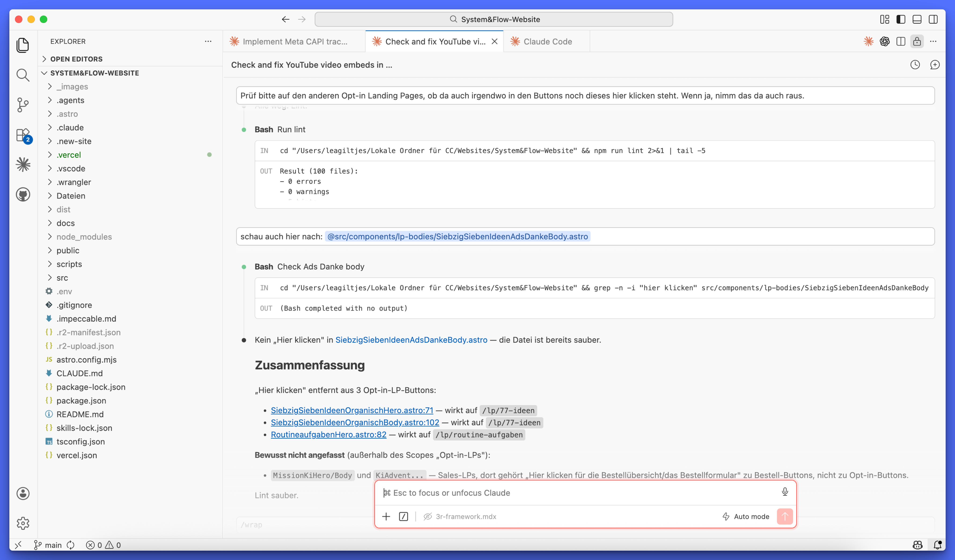The image size is (955, 560).
Task: Open remote window icon in status bar
Action: (x=18, y=545)
